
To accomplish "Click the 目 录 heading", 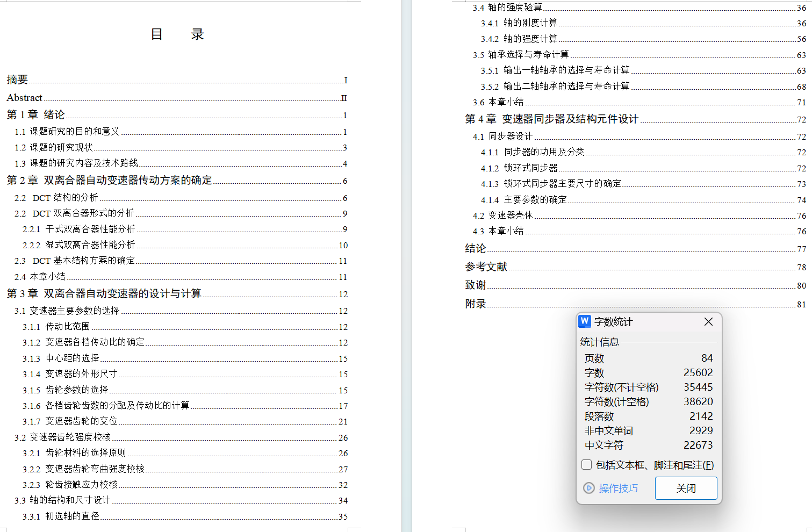I will [x=177, y=34].
